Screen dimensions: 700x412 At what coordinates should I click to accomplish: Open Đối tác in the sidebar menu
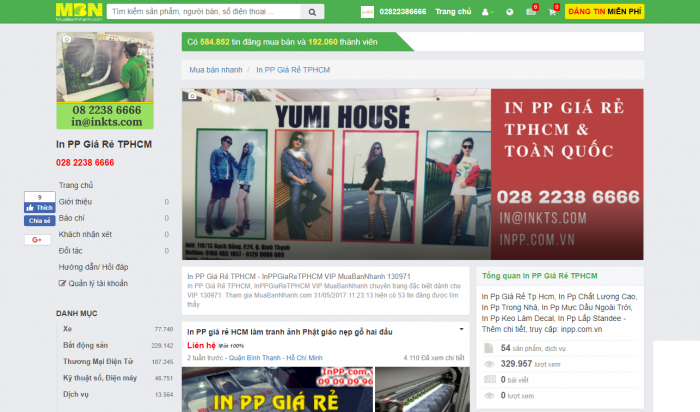pyautogui.click(x=71, y=251)
